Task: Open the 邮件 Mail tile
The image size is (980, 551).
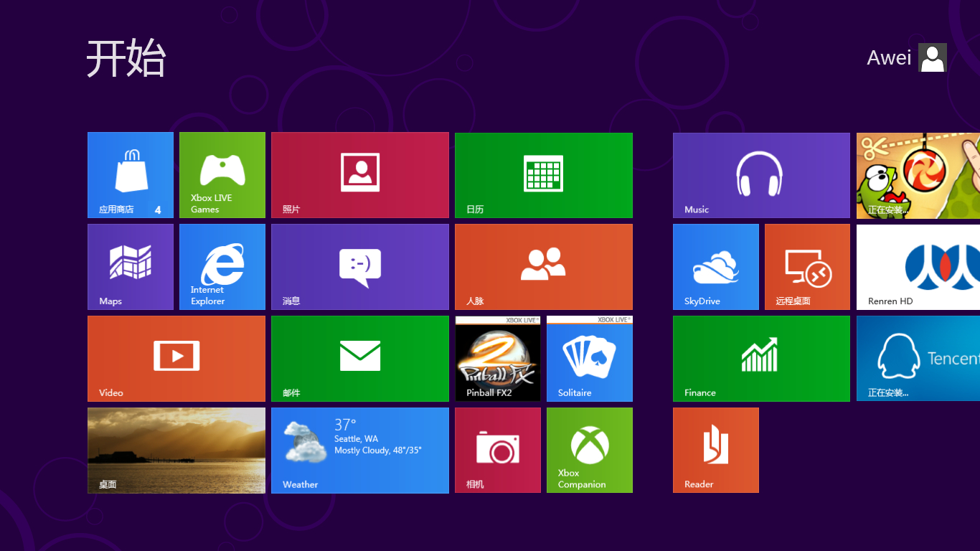Action: tap(360, 359)
